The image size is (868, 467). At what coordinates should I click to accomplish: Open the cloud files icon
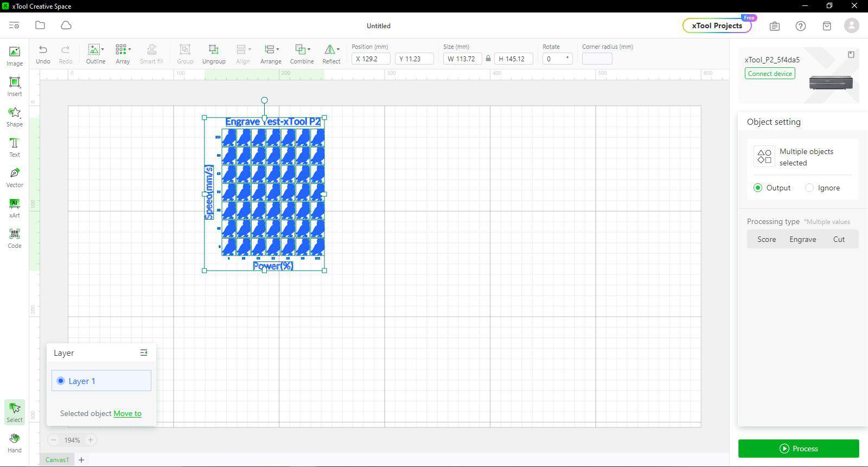click(x=66, y=25)
